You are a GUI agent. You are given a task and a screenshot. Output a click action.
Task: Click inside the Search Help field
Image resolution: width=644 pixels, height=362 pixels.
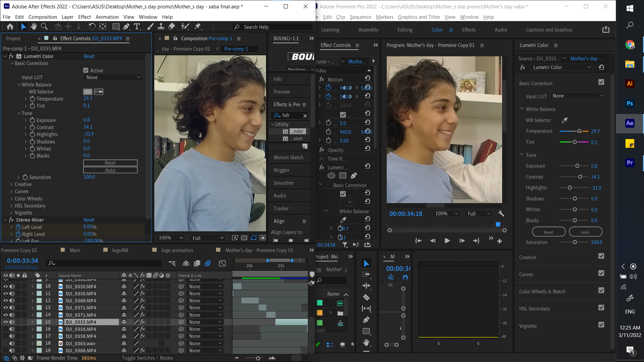pyautogui.click(x=272, y=27)
